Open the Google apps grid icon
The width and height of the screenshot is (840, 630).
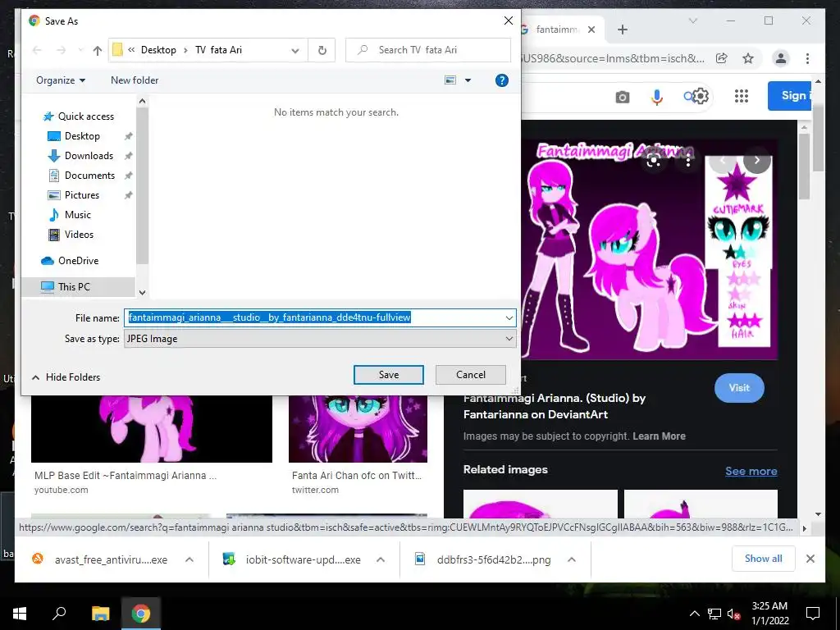coord(742,96)
